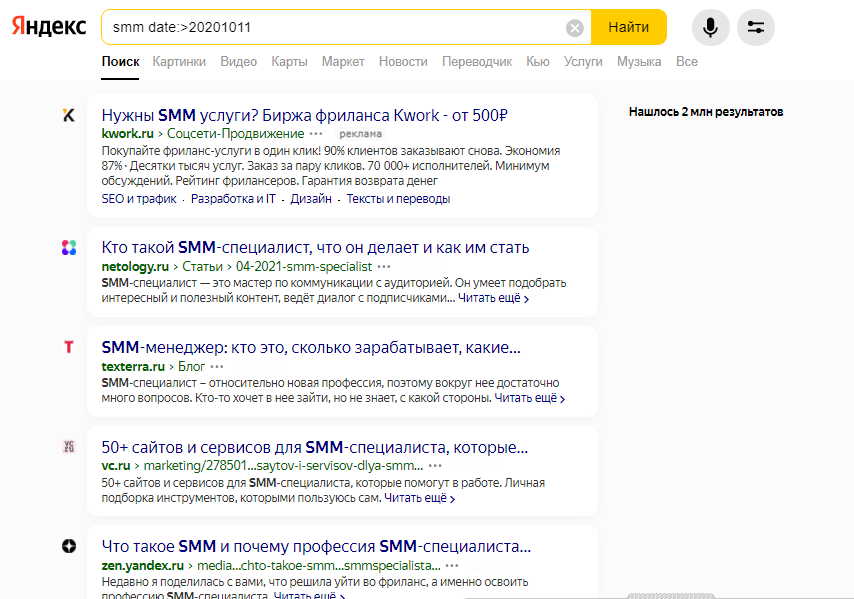Click the Texterra red T favicon
Viewport: 854px width, 599px height.
click(69, 347)
